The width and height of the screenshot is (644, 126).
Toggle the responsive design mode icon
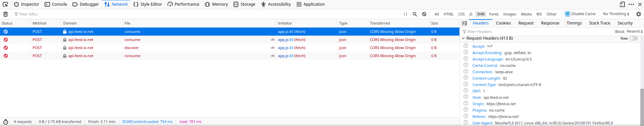(622, 4)
